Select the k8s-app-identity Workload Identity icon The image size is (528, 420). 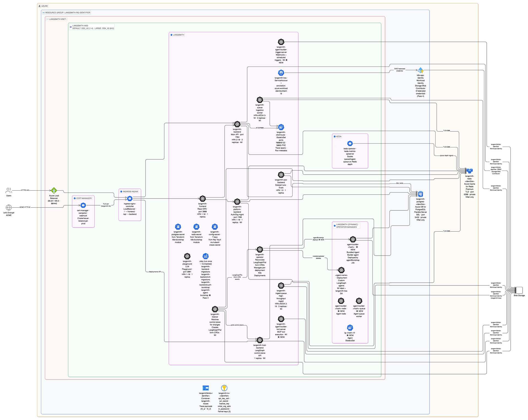point(420,70)
